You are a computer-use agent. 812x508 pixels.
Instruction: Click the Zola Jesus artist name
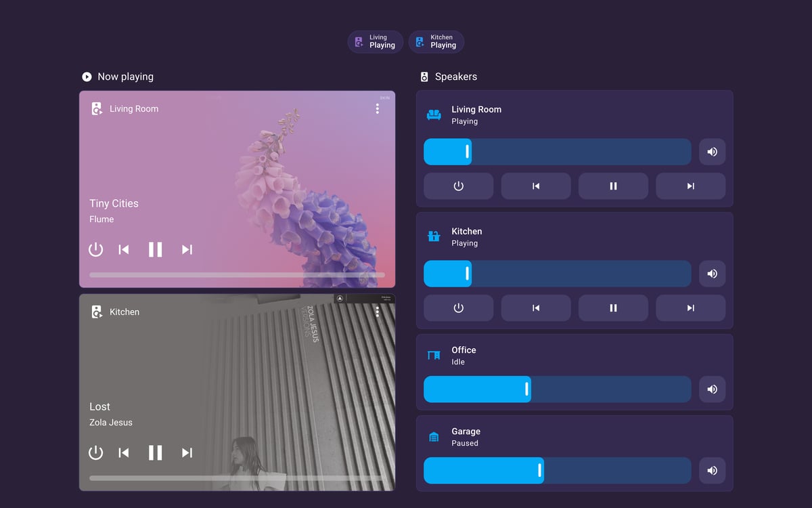(x=111, y=423)
